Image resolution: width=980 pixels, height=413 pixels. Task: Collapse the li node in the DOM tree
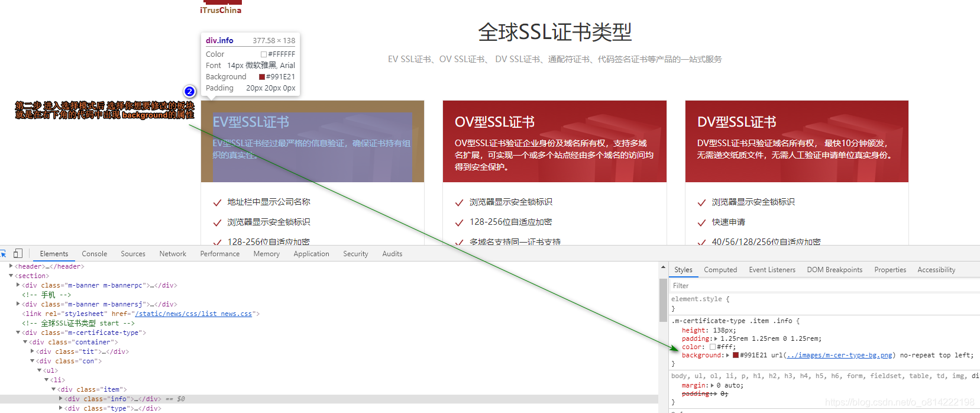[x=47, y=380]
